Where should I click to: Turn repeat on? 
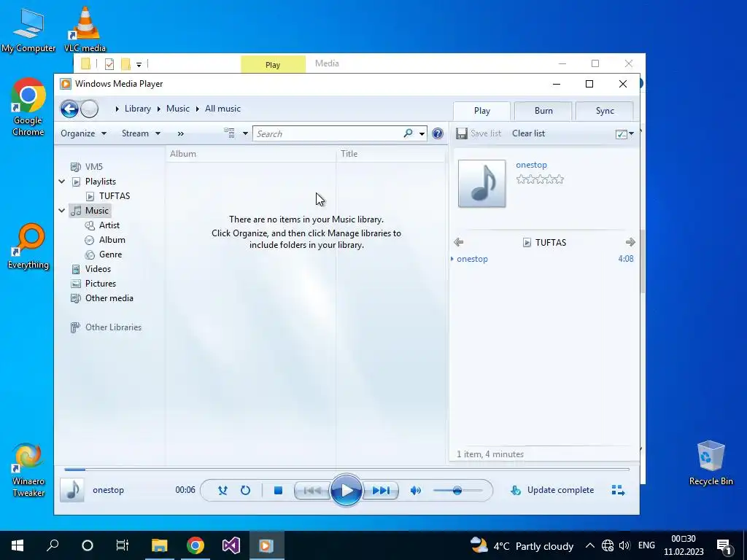pos(245,490)
